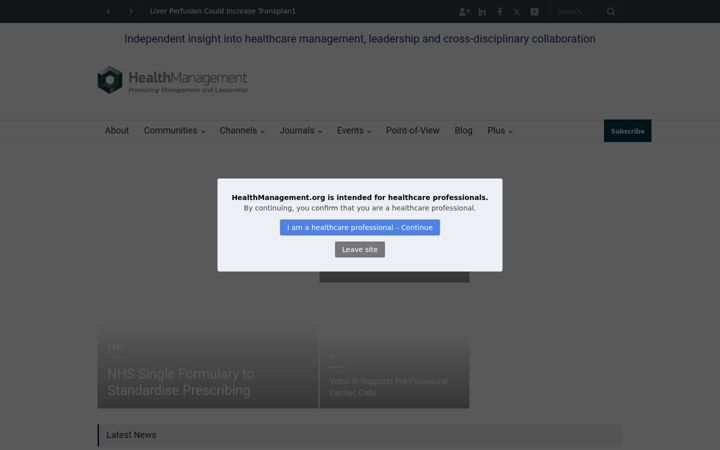Open the Point-of-View menu item
This screenshot has height=450, width=720.
click(x=413, y=130)
